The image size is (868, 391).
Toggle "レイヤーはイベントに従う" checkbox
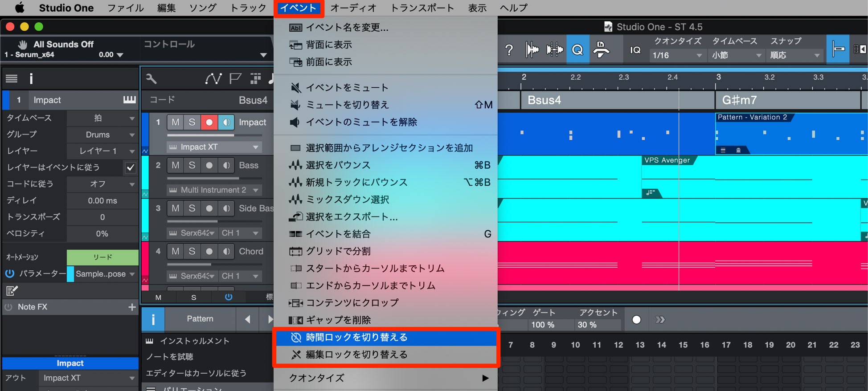[131, 167]
